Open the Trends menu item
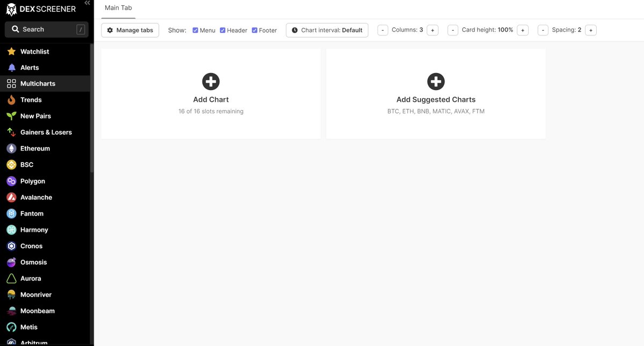Image resolution: width=644 pixels, height=346 pixels. 45,100
